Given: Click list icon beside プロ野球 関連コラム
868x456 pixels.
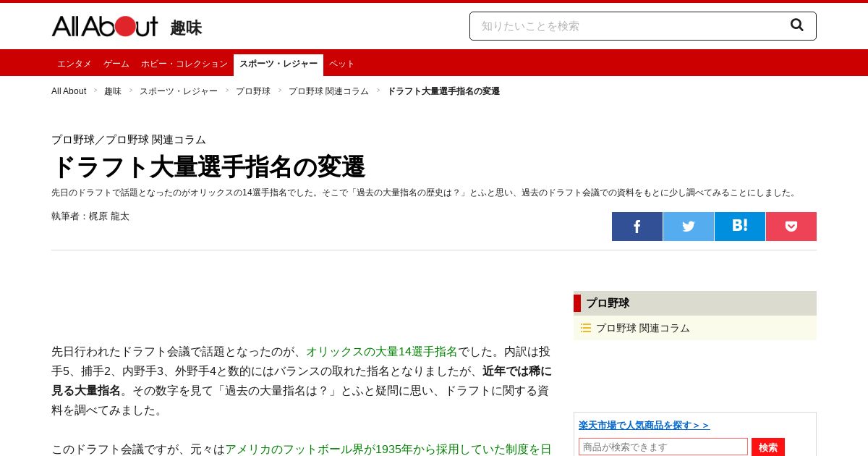Looking at the screenshot, I should tap(586, 328).
